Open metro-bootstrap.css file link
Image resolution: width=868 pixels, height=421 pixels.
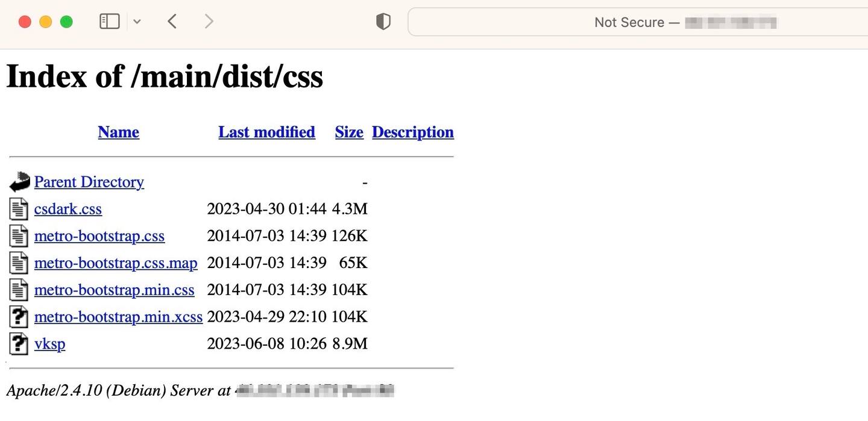point(99,236)
